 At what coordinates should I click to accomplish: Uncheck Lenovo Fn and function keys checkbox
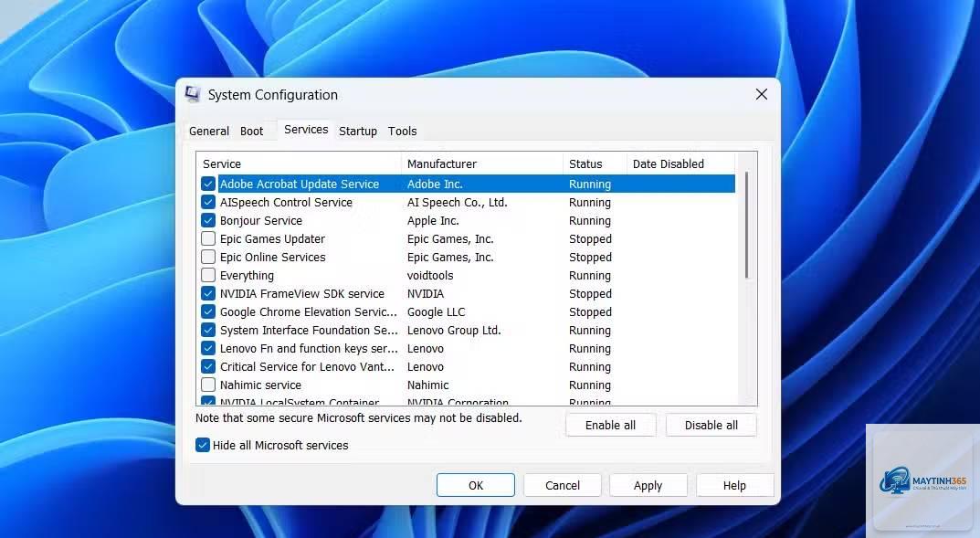208,348
